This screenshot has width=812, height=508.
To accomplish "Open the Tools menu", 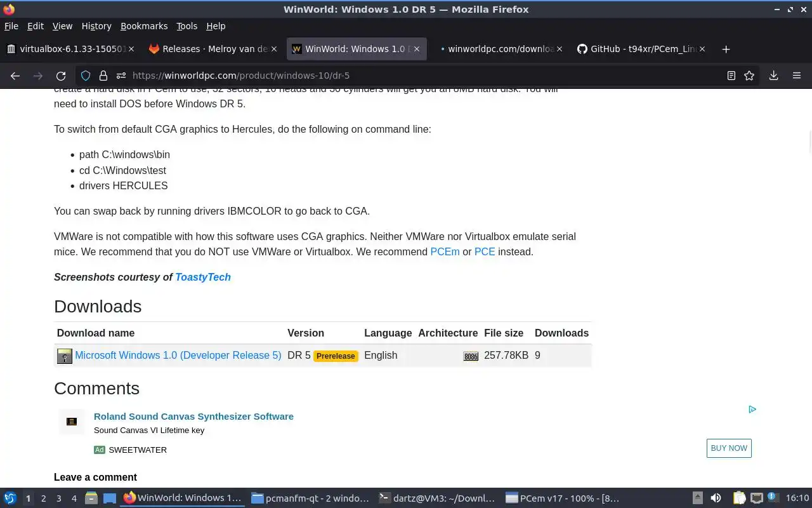I will tap(187, 26).
